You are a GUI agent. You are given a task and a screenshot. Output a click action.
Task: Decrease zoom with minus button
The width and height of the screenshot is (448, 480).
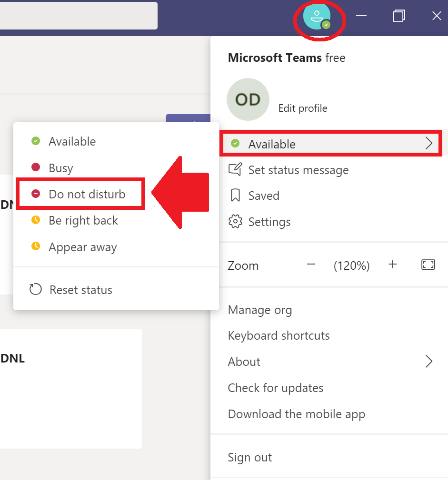[x=311, y=264]
